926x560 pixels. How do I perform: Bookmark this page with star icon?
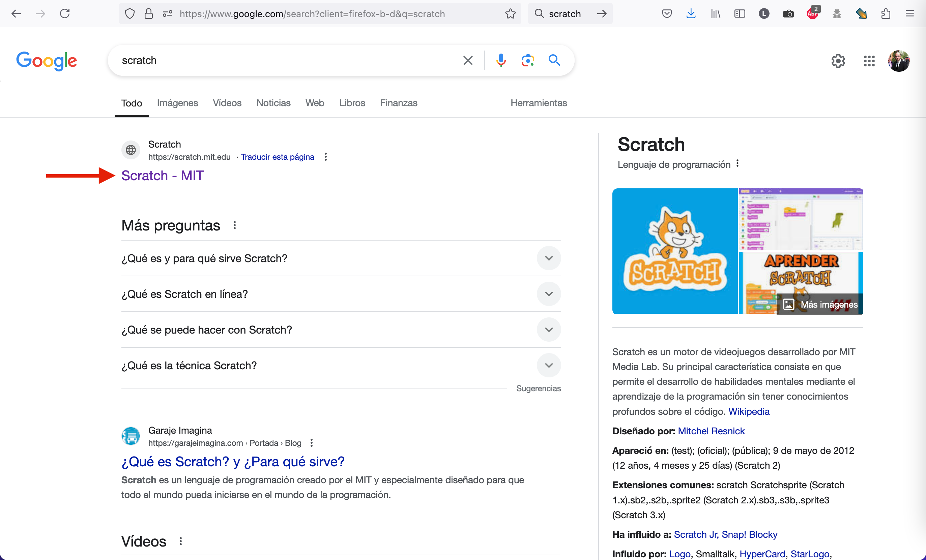pos(510,14)
